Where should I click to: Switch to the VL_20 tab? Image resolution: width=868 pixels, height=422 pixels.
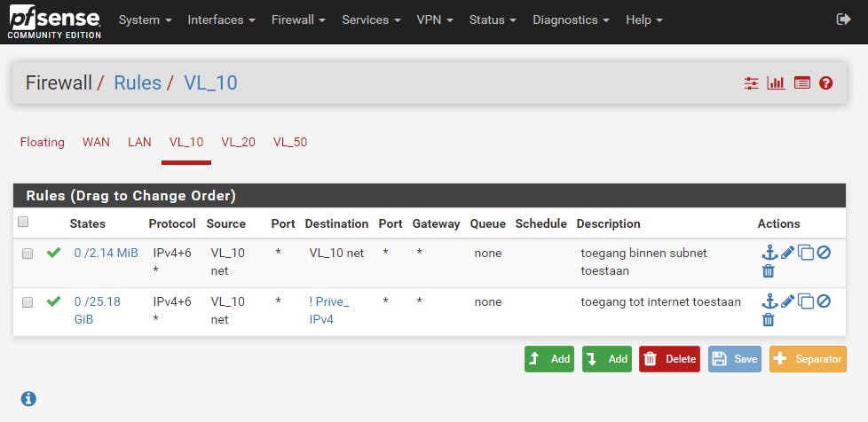pos(239,142)
